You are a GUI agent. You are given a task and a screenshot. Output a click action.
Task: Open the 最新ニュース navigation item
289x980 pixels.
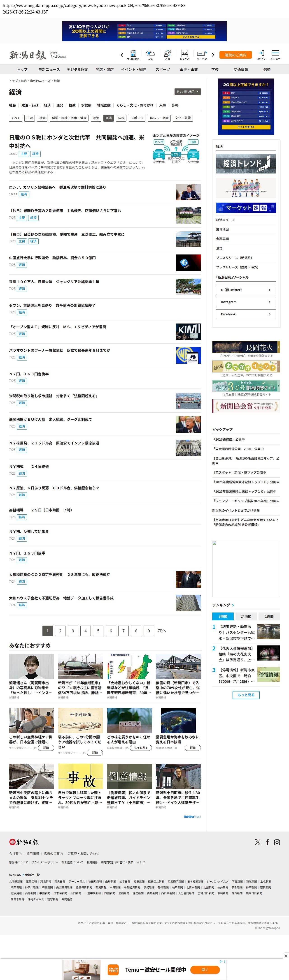(x=49, y=70)
